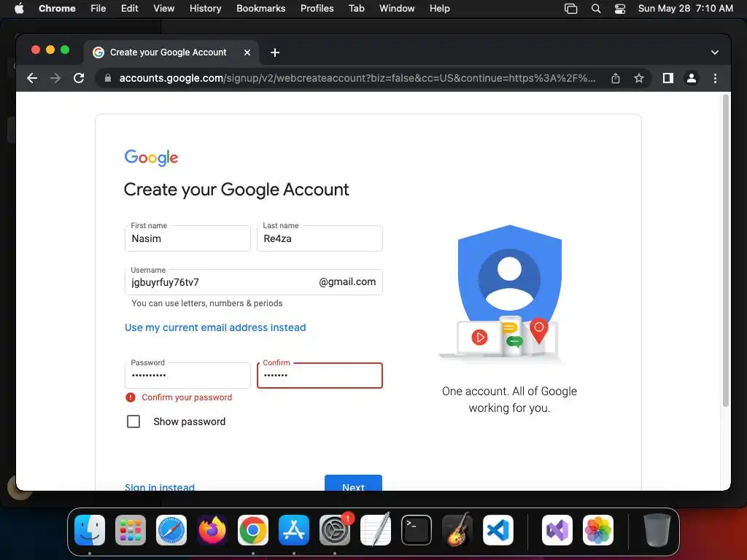Click the First name field
The image size is (747, 560).
point(187,238)
